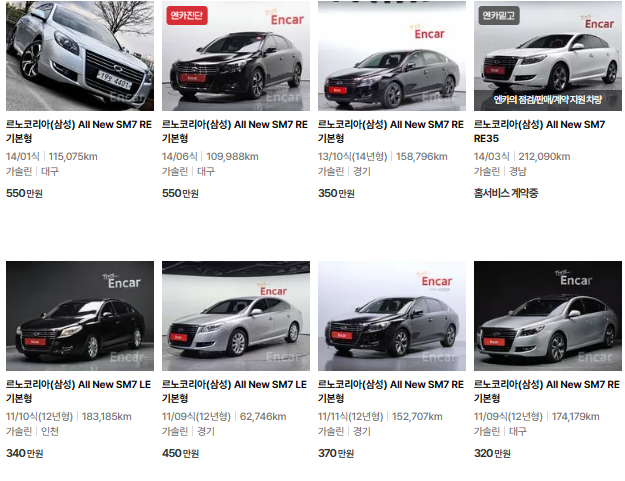Click the 엔카의 점검/판매/계약 지원 차량 banner
Viewport: 625px width, 481px height.
548,100
